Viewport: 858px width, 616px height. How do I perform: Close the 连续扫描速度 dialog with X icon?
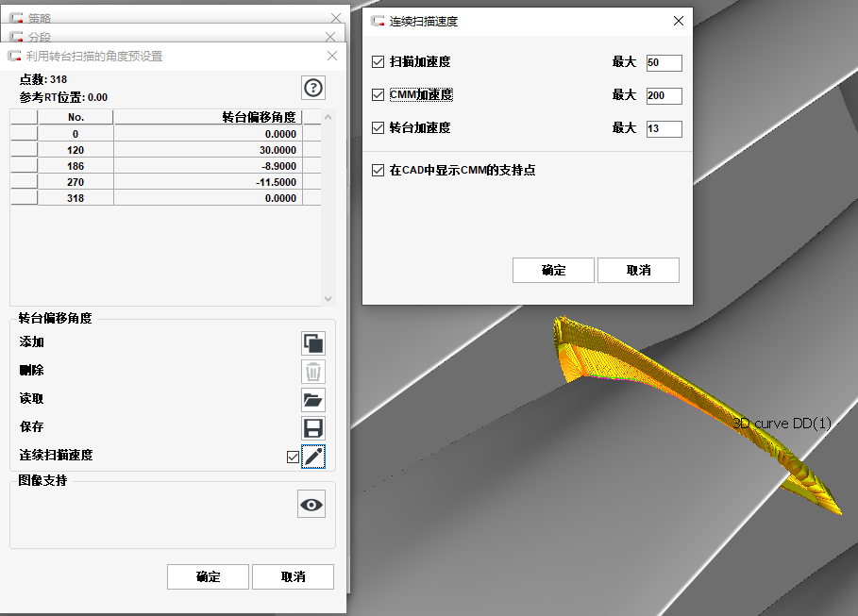coord(678,20)
